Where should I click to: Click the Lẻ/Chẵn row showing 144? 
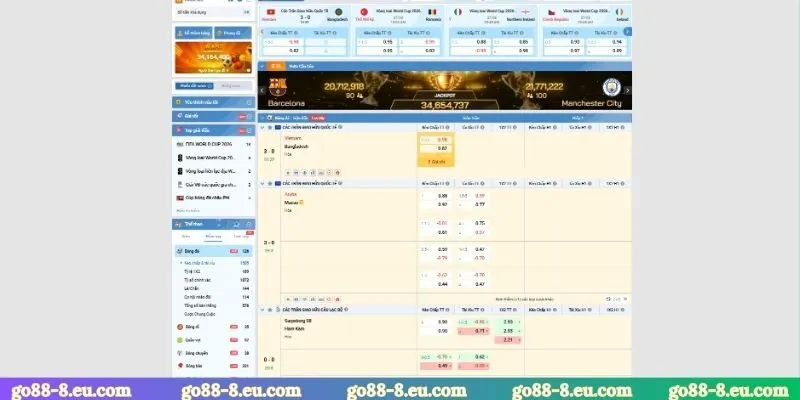click(216, 288)
